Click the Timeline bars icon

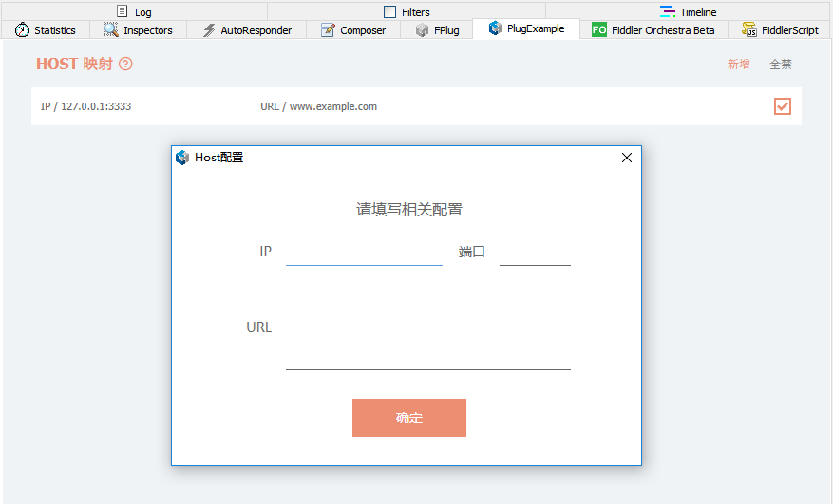667,11
